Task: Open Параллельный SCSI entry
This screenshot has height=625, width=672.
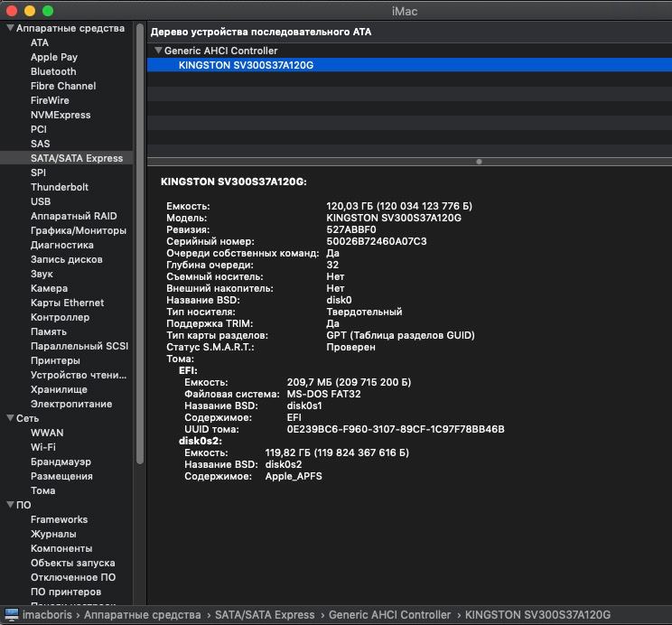Action: click(79, 346)
